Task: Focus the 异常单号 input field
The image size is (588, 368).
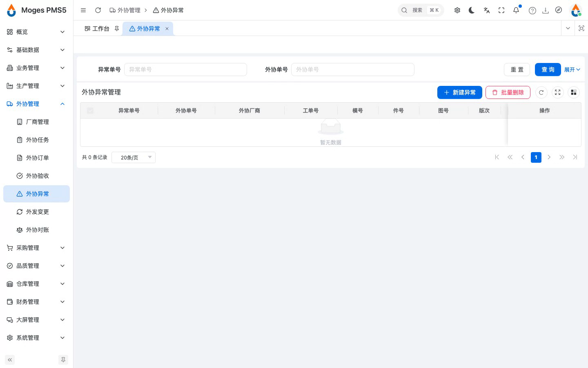Action: pyautogui.click(x=185, y=70)
